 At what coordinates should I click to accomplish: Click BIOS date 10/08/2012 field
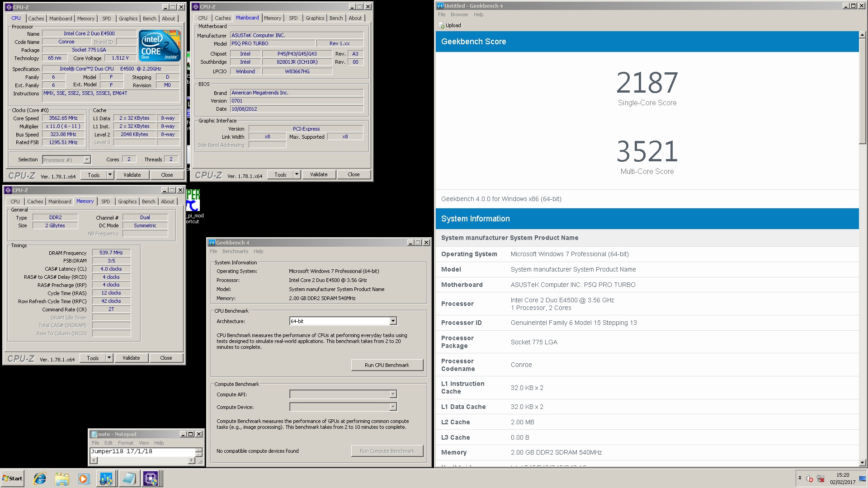coord(297,109)
